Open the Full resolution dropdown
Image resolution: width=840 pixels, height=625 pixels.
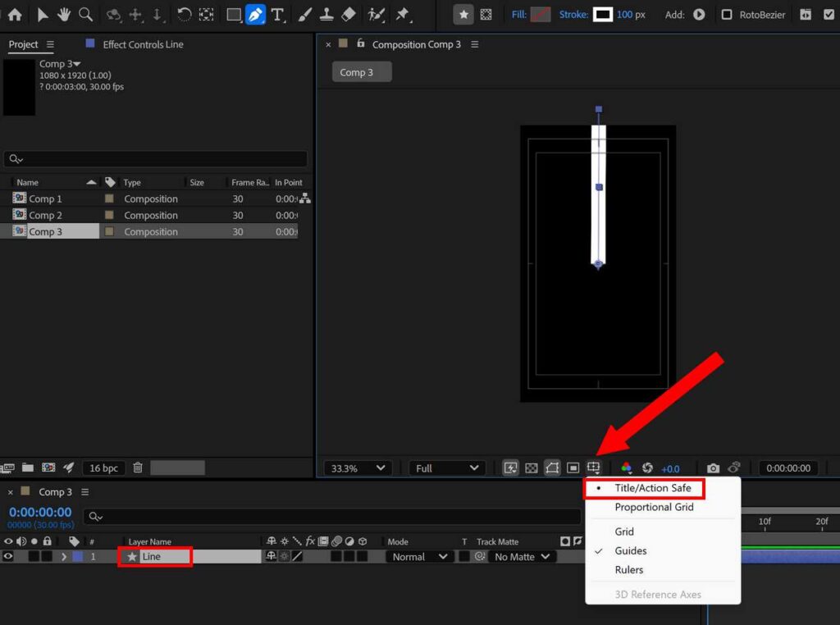pyautogui.click(x=446, y=468)
